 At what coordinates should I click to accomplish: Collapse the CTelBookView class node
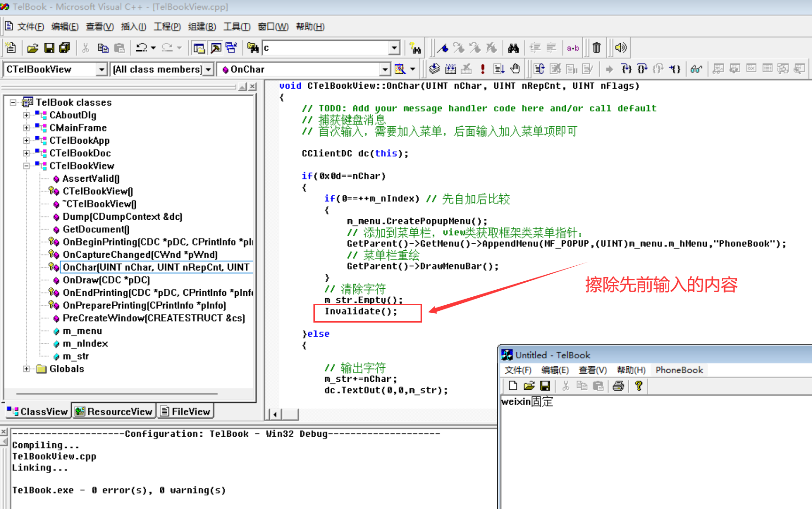click(x=26, y=166)
